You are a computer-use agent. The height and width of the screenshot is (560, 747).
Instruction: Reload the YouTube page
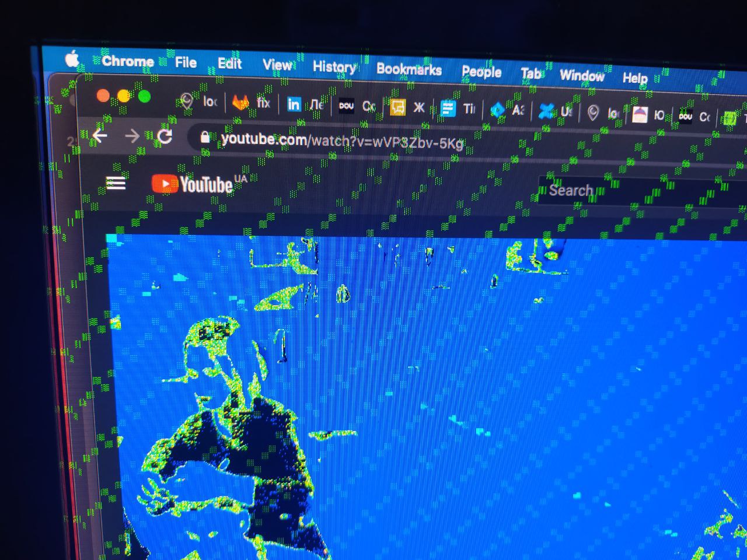pos(165,137)
